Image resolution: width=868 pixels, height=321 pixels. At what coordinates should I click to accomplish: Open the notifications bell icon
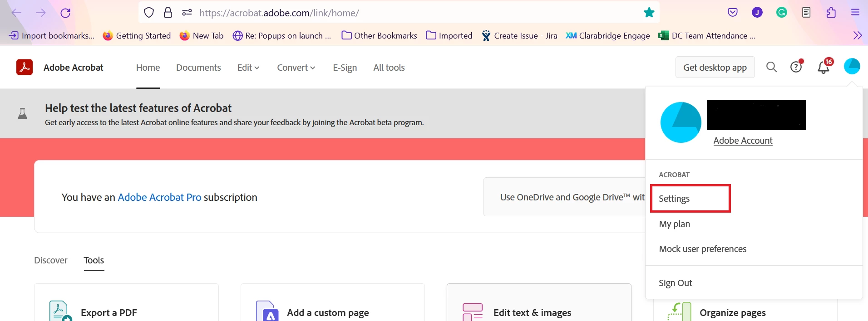824,67
